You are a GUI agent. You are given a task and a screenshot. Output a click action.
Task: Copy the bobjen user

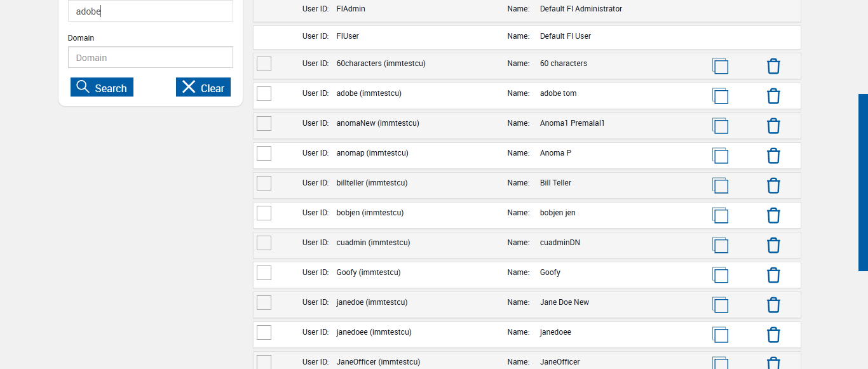[x=720, y=216]
